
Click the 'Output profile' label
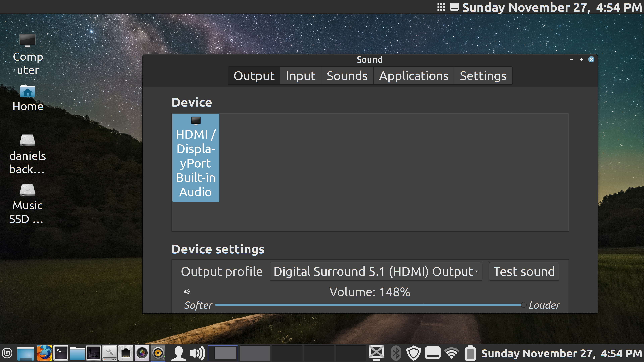click(222, 271)
